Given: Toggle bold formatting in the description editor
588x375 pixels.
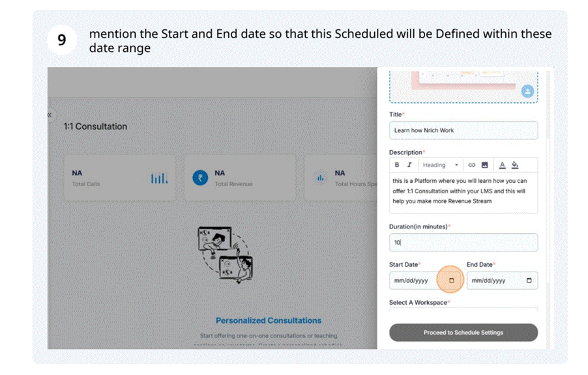Looking at the screenshot, I should pos(397,165).
